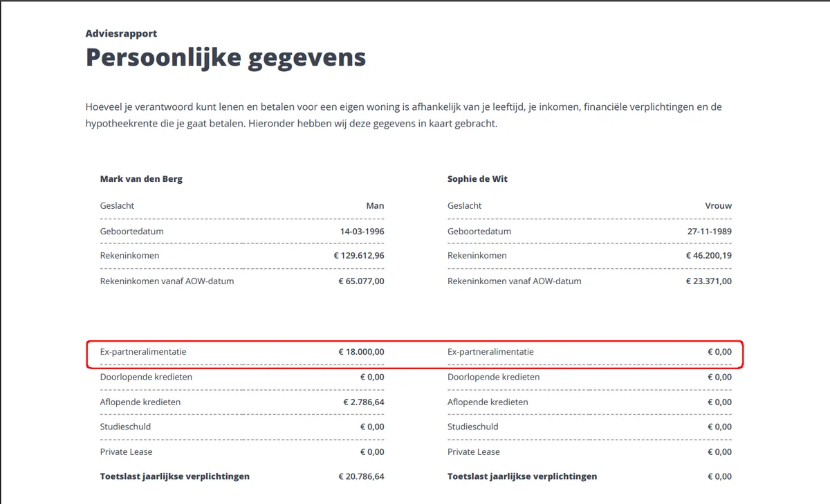
Task: Select Sophie's 'Studieschuld' label
Action: pyautogui.click(x=473, y=427)
